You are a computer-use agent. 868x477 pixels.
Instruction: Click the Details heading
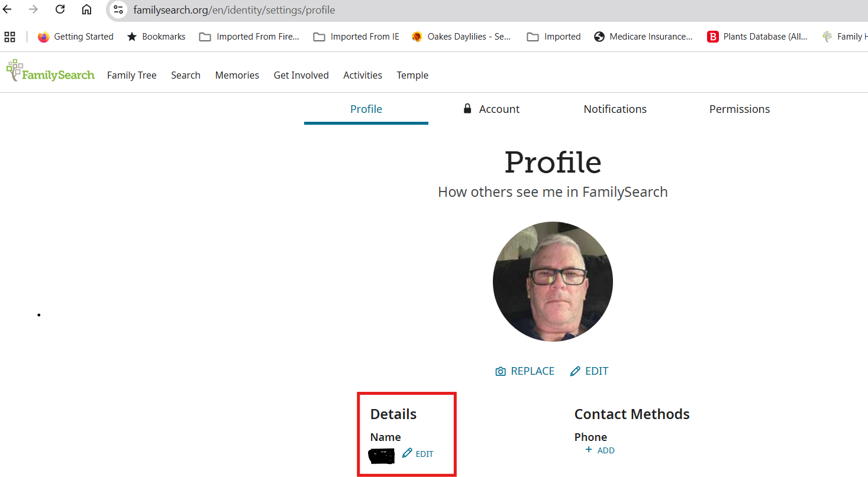coord(393,414)
